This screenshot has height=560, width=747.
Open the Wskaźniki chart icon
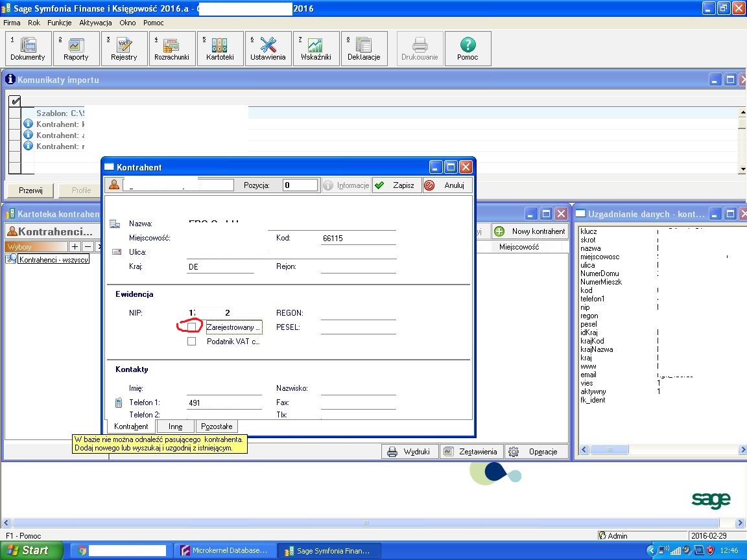(316, 49)
